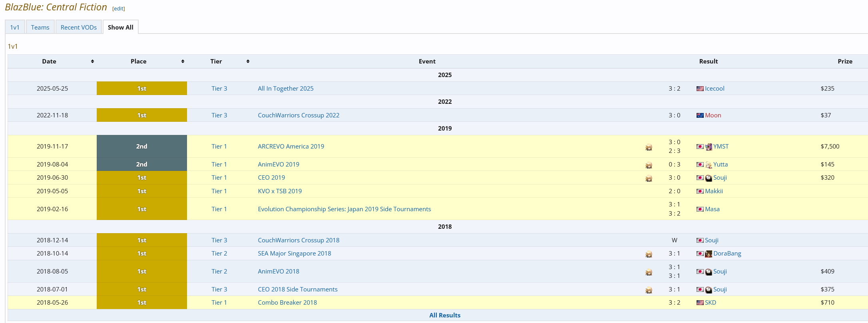Click the All Results link
The height and width of the screenshot is (323, 868).
click(445, 315)
